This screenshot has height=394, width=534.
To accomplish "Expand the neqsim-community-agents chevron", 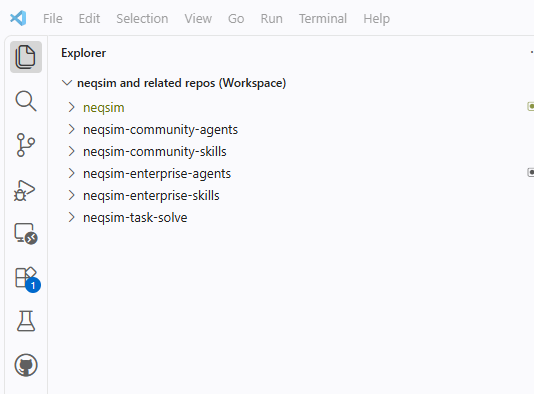I will tap(71, 129).
